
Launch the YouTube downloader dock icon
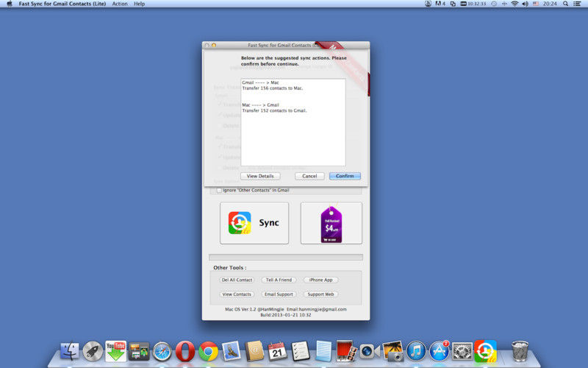pyautogui.click(x=115, y=352)
